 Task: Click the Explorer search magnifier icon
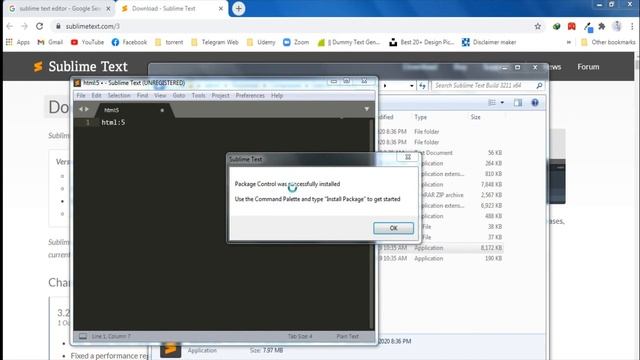[x=539, y=85]
